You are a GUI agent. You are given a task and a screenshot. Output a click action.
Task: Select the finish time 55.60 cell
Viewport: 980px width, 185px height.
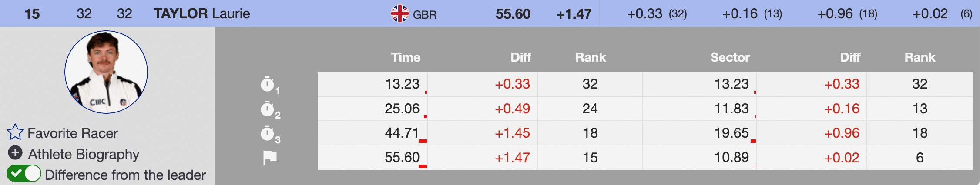coord(402,158)
